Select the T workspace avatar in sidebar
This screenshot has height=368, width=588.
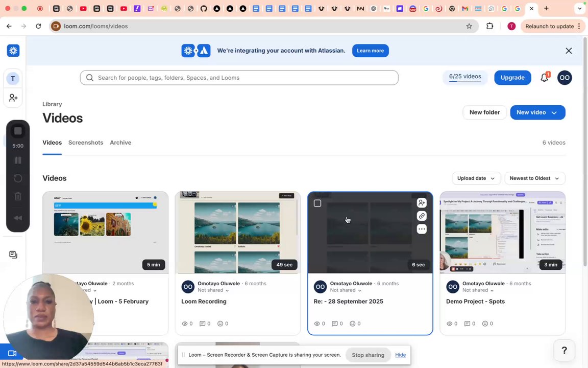point(13,79)
